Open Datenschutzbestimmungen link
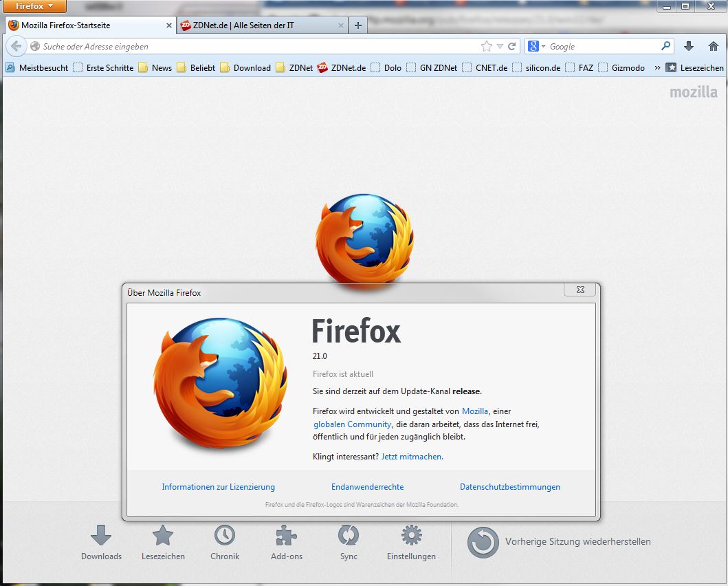This screenshot has height=586, width=728. (x=510, y=487)
